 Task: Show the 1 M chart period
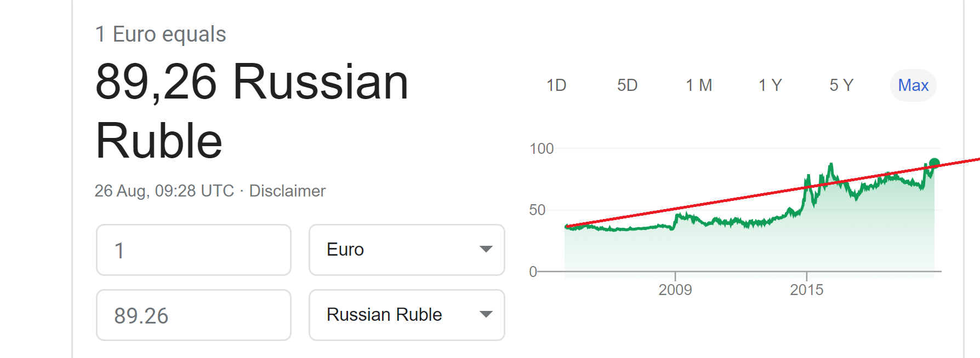coord(699,85)
